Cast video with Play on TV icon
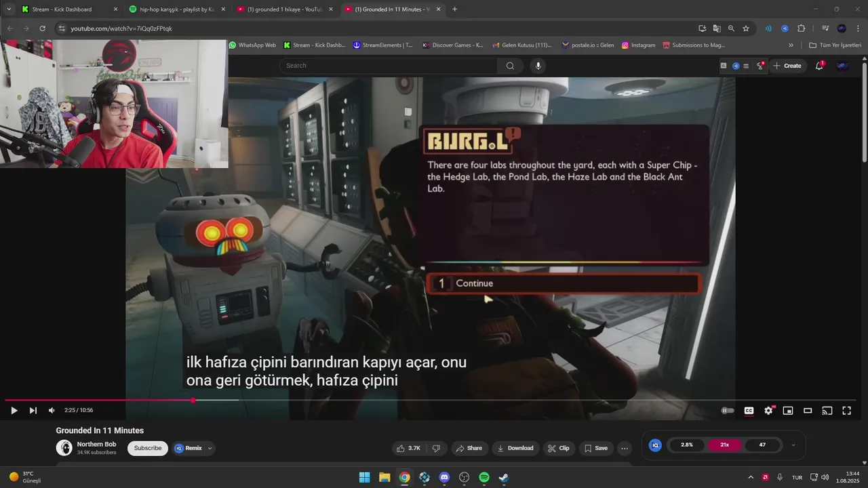868x488 pixels. (827, 411)
